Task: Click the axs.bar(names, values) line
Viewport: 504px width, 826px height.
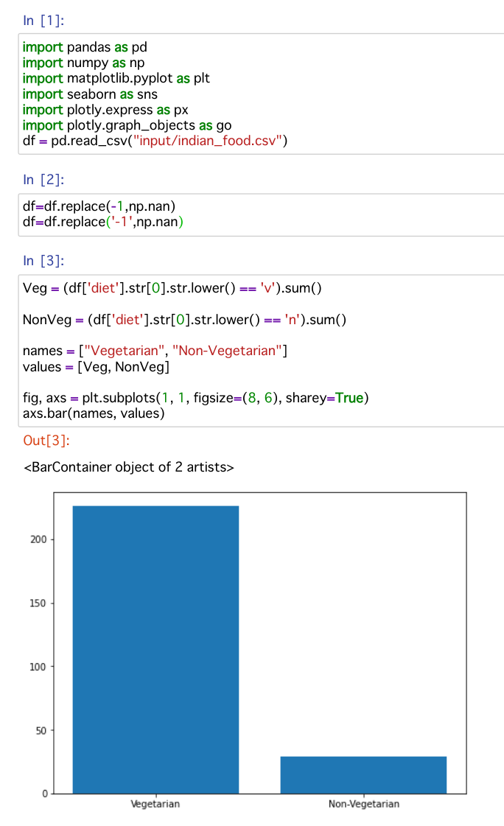Action: tap(94, 413)
